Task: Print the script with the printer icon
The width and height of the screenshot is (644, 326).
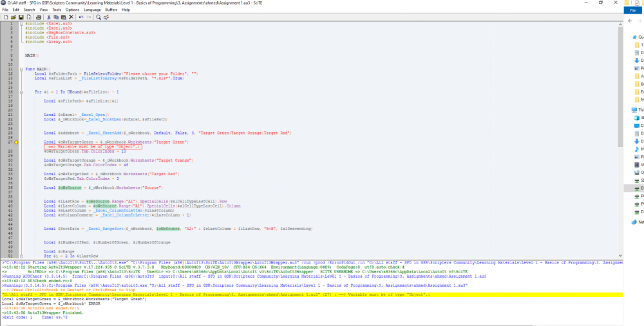Action: [x=38, y=17]
